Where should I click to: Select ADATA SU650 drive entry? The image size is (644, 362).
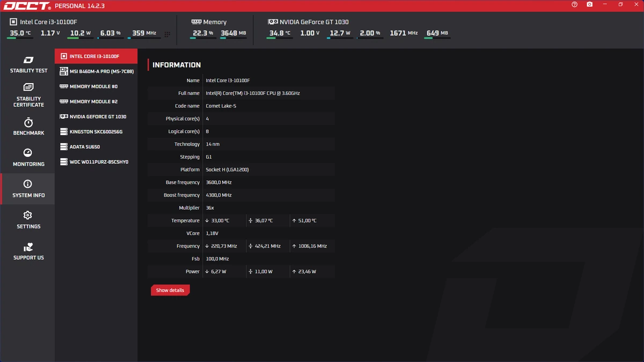click(96, 146)
